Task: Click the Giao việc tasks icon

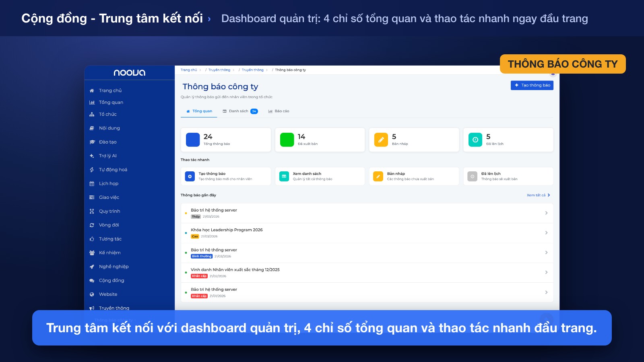Action: pos(92,197)
